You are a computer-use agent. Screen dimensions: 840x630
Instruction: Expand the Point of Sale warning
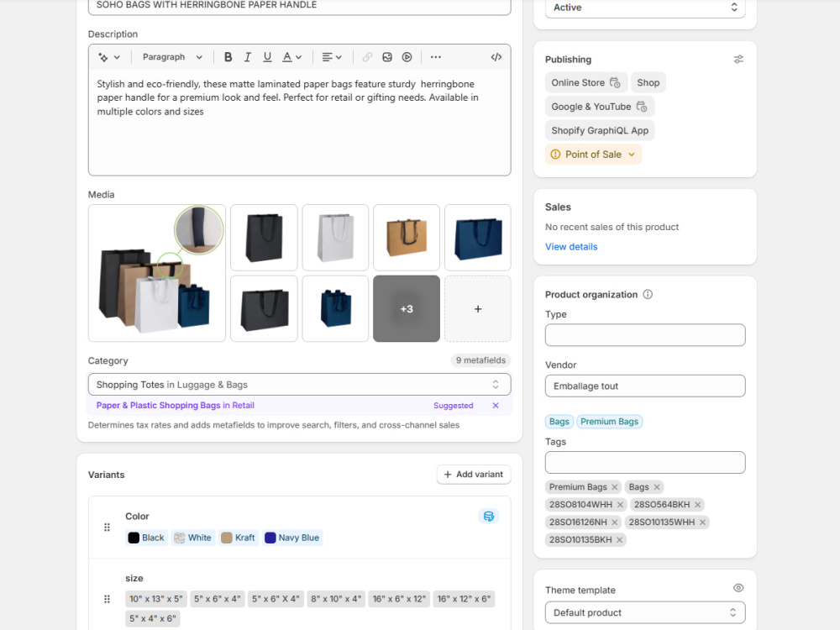click(593, 155)
